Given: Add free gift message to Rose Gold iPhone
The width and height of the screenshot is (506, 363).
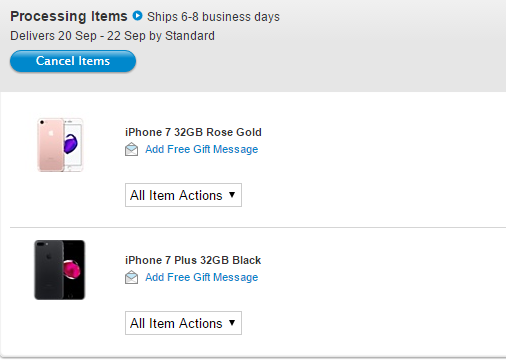Looking at the screenshot, I should pos(201,149).
